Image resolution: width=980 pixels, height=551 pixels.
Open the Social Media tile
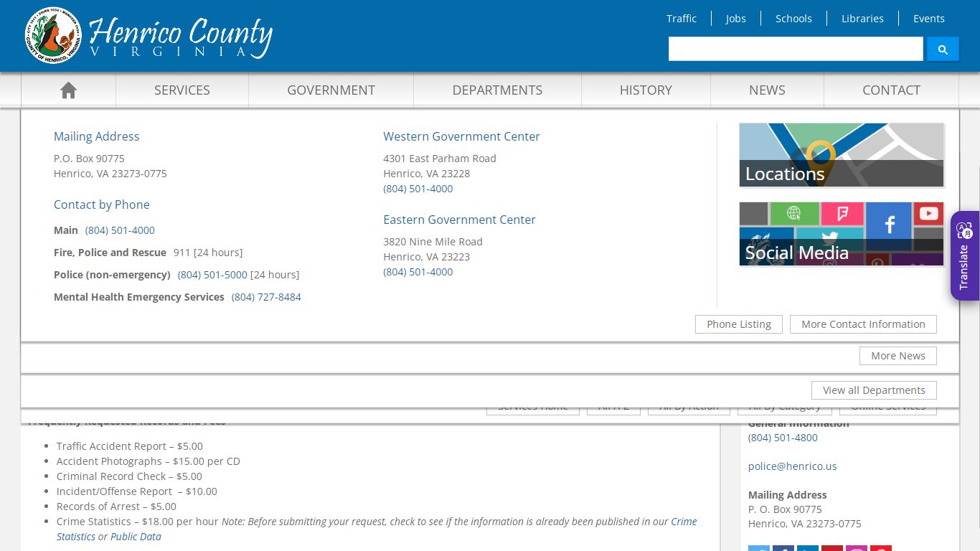tap(842, 234)
